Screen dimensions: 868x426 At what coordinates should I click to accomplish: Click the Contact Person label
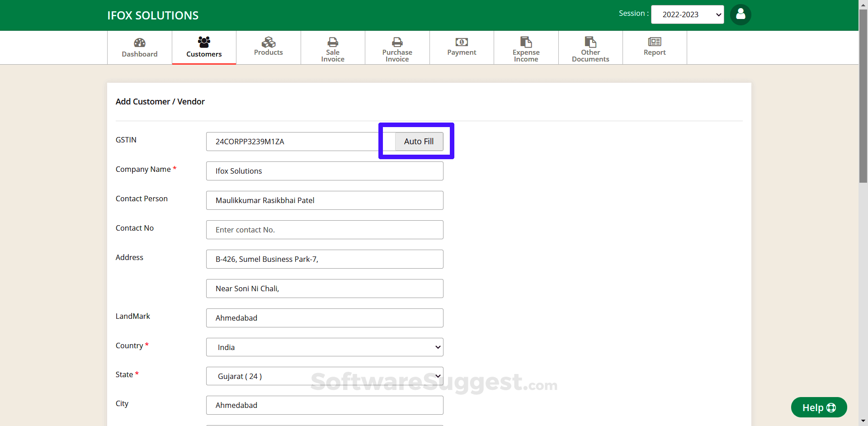click(142, 199)
